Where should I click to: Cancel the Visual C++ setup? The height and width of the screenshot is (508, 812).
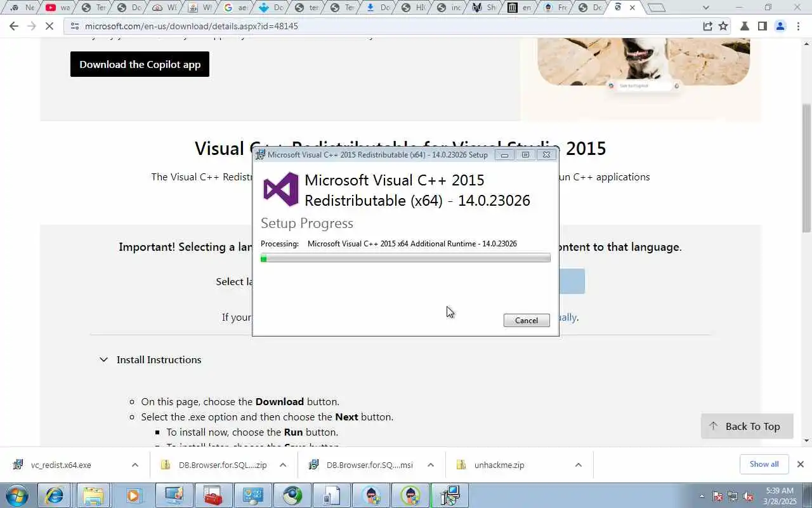(527, 321)
